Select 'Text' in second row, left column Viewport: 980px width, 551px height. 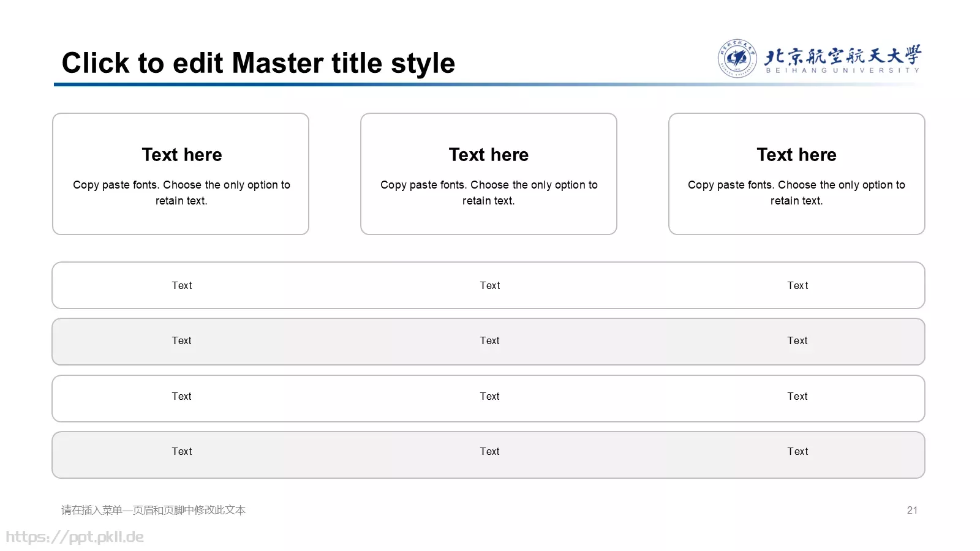click(x=182, y=340)
